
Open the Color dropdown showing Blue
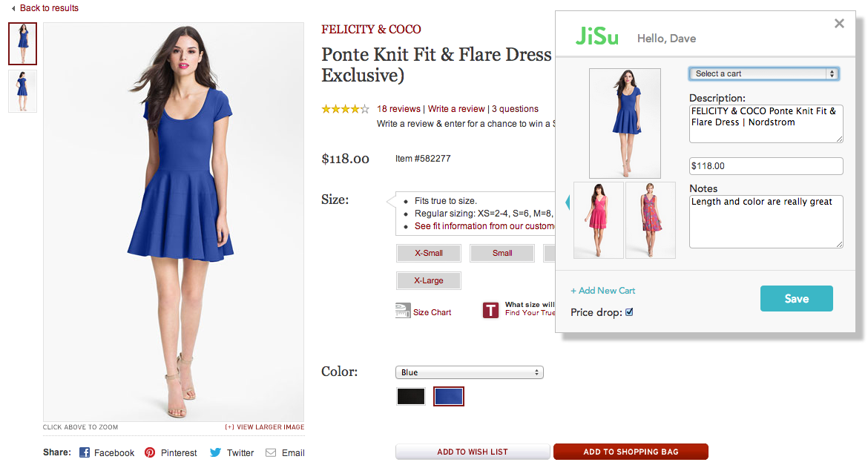click(x=469, y=372)
